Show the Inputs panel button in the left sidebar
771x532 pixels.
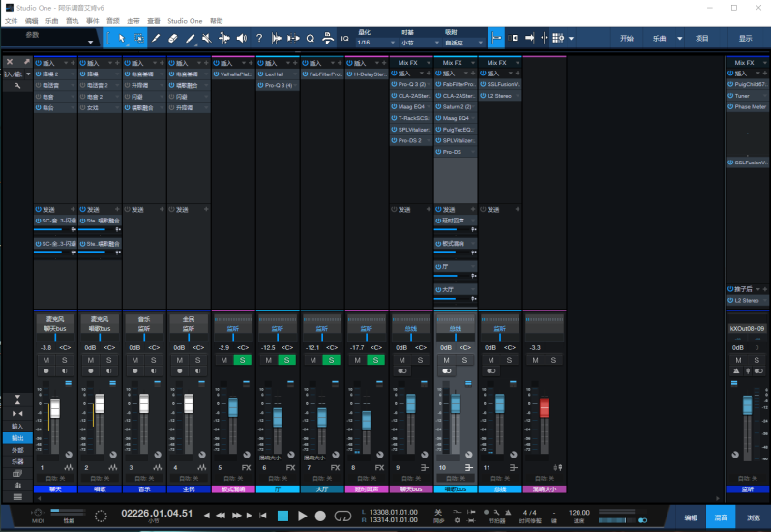(17, 427)
